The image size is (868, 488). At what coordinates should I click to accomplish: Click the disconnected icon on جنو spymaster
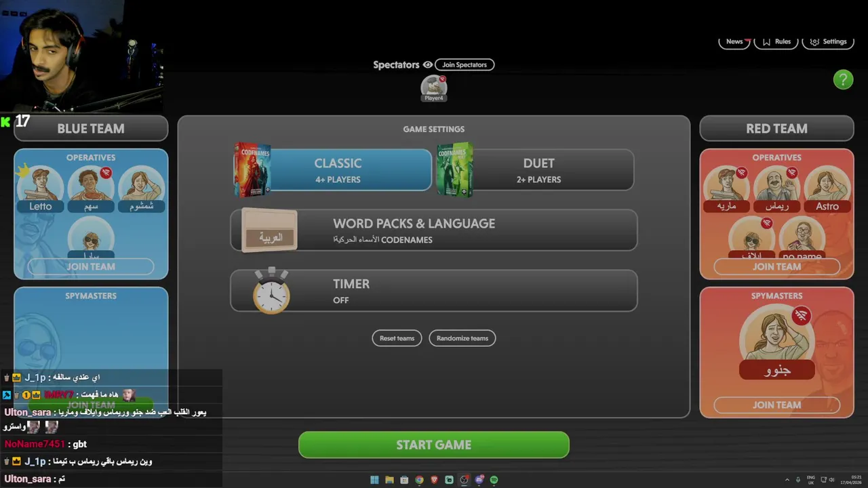tap(802, 316)
